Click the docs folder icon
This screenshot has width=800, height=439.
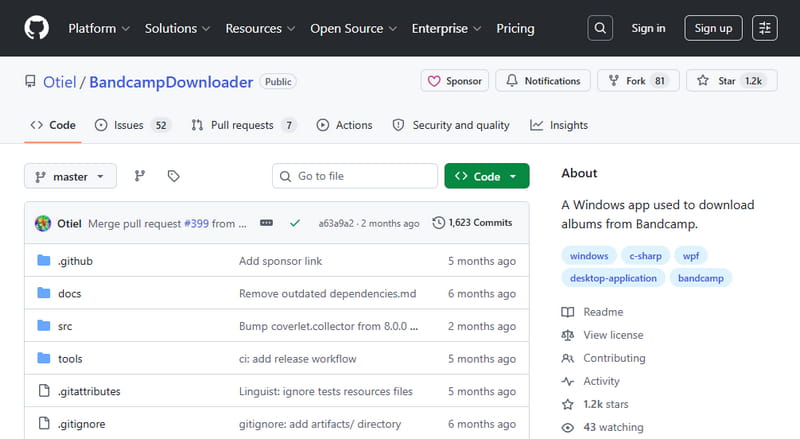[x=44, y=293]
